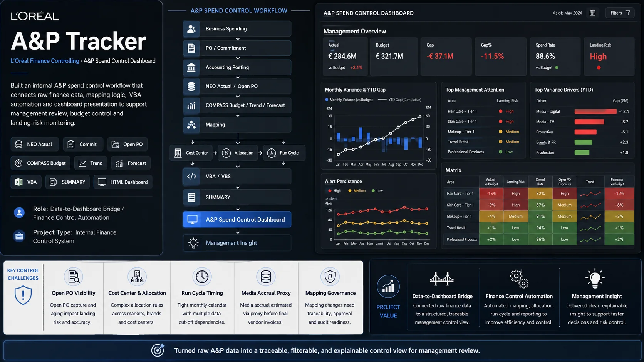Viewport: 644px width, 362px height.
Task: Click the VBA / VBS code icon
Action: tap(191, 176)
